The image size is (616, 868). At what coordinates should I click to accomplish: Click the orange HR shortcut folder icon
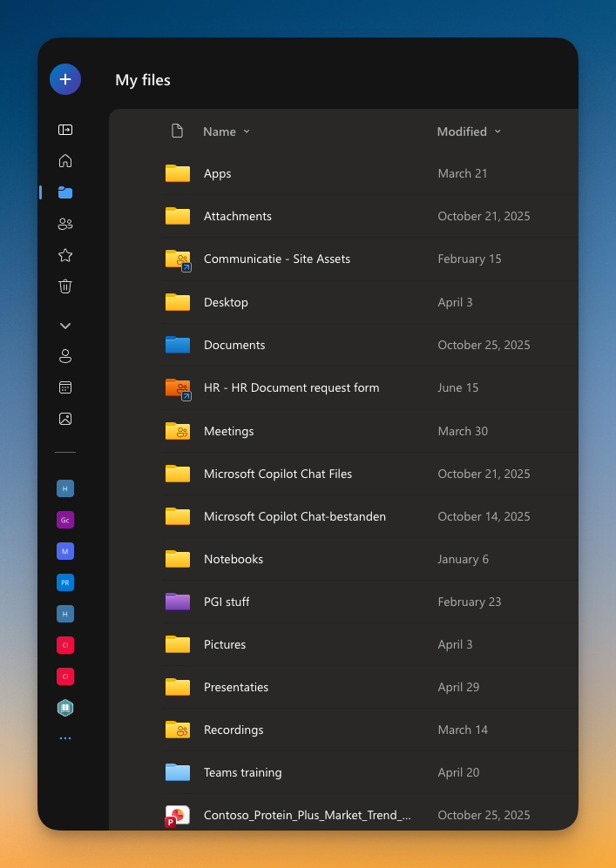tap(179, 388)
